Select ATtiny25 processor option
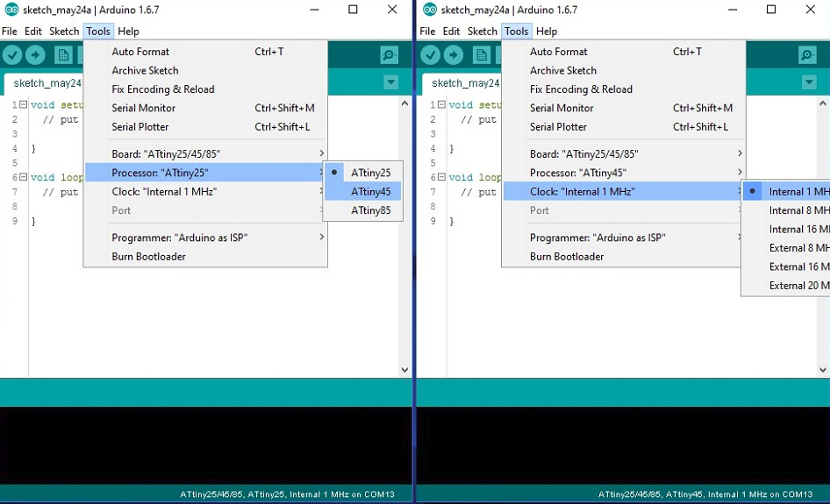 pyautogui.click(x=362, y=173)
